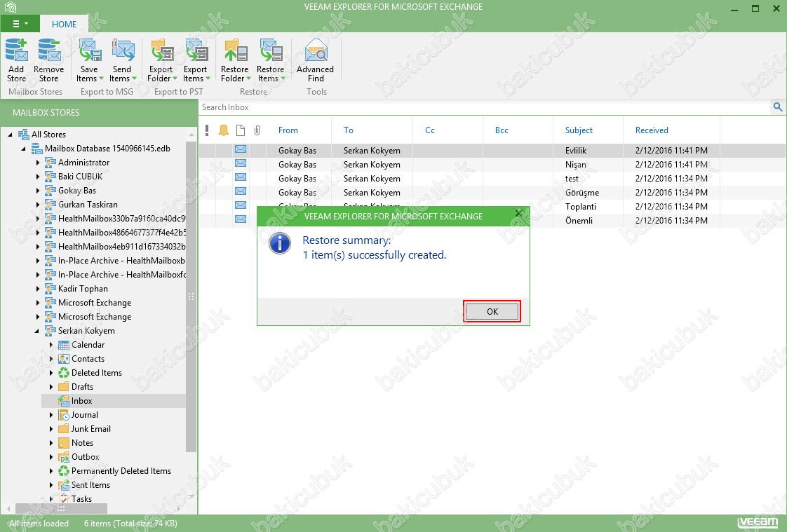Open the Export Folder dropdown arrow

tap(175, 79)
